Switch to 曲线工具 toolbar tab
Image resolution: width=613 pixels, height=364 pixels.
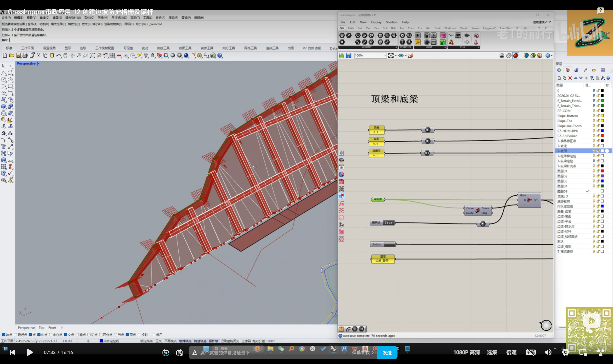[163, 48]
